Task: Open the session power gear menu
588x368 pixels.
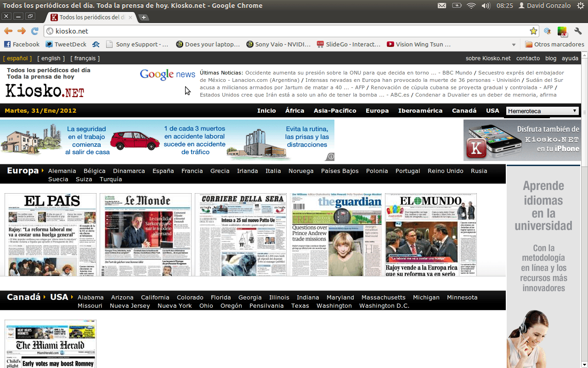Action: 581,6
